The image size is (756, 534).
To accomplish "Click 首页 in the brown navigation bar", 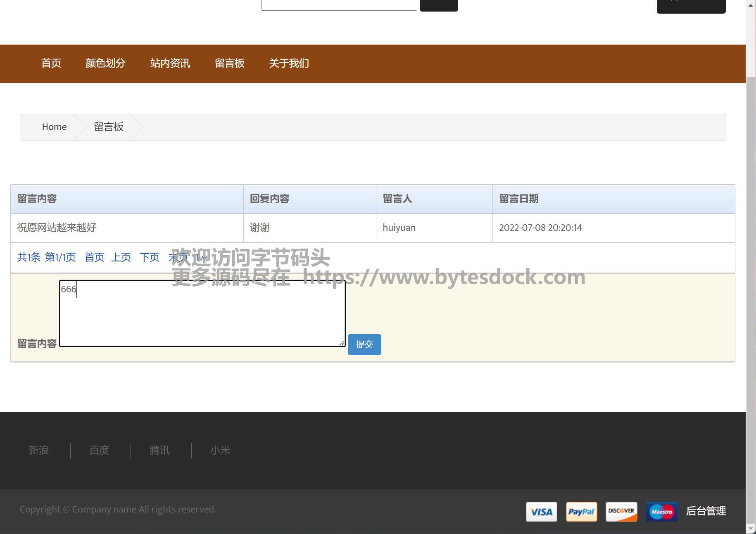I will (x=51, y=64).
